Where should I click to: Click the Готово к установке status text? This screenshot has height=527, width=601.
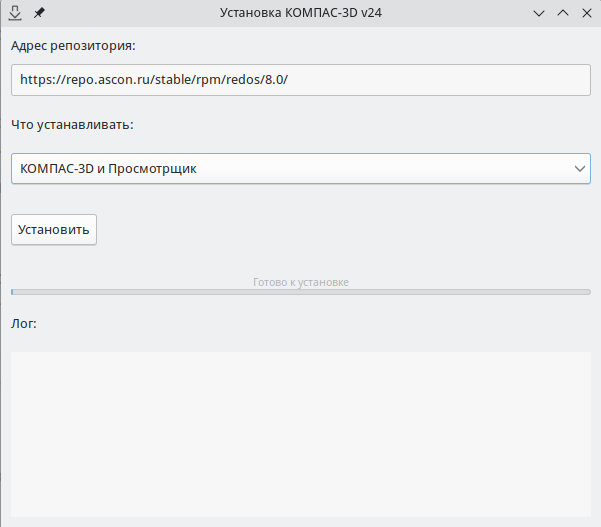click(x=300, y=282)
